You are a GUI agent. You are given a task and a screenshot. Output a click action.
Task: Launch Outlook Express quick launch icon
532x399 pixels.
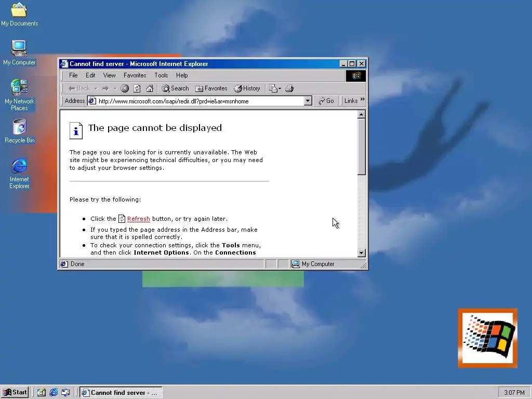(x=66, y=393)
